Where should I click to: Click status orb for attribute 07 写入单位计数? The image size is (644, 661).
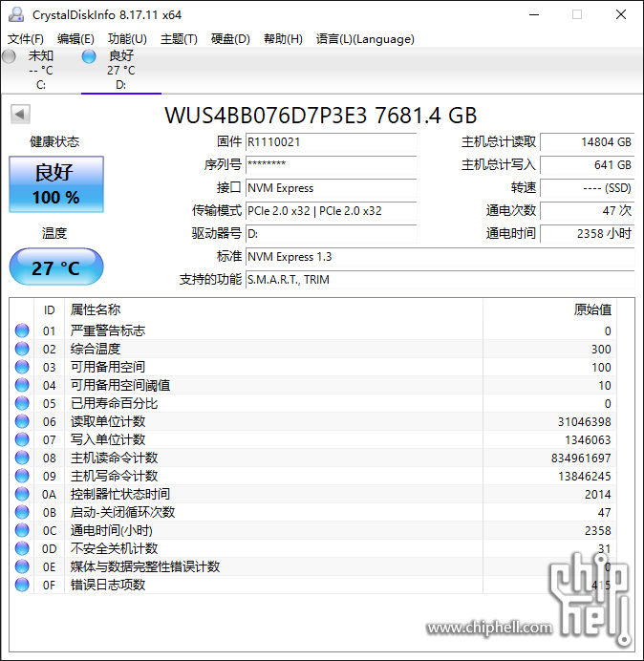coord(22,439)
